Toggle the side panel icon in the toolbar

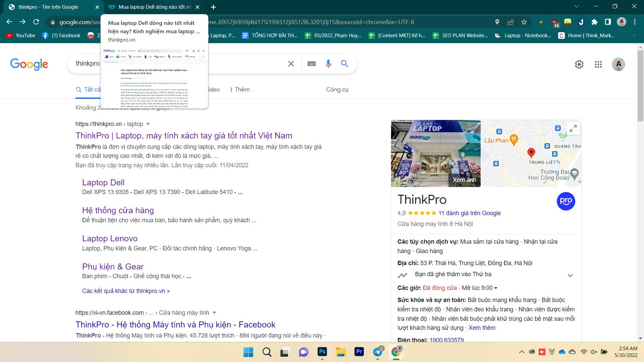608,22
